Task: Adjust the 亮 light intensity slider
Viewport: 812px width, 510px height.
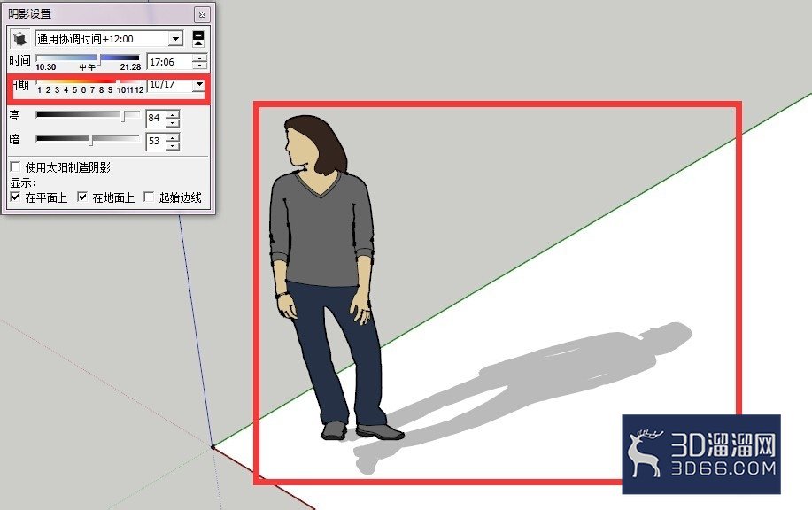Action: [88, 115]
